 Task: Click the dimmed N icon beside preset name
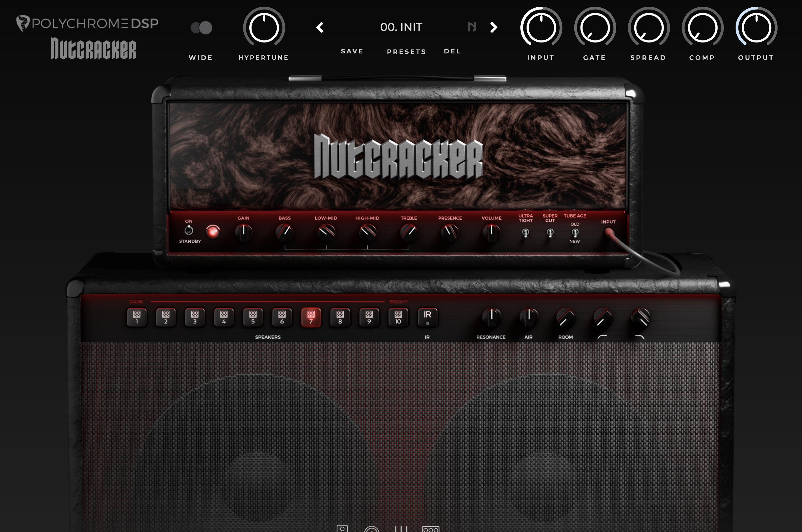pos(472,27)
